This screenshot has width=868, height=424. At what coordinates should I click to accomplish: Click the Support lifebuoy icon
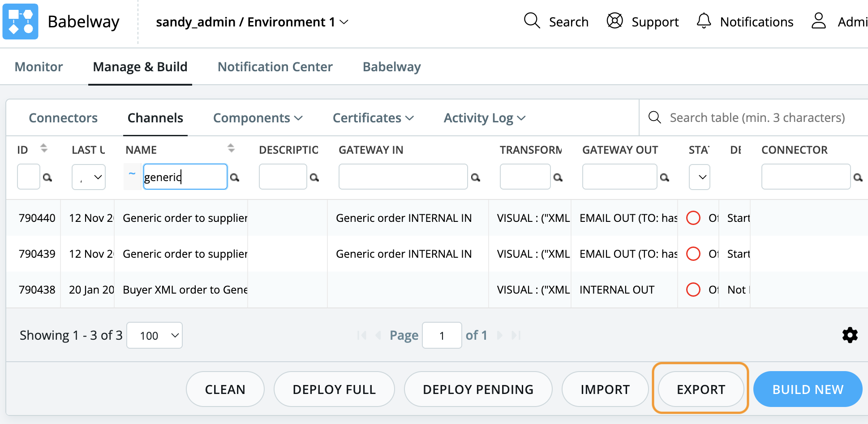pyautogui.click(x=614, y=21)
